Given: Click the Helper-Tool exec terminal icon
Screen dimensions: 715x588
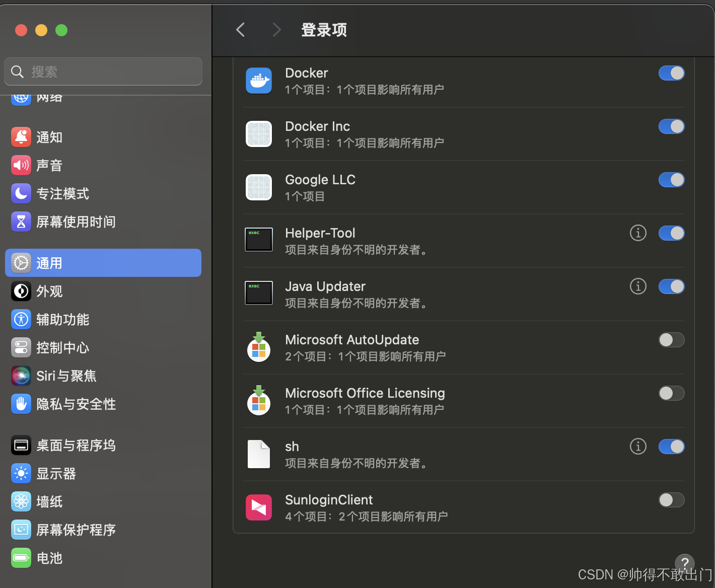Looking at the screenshot, I should tap(259, 240).
